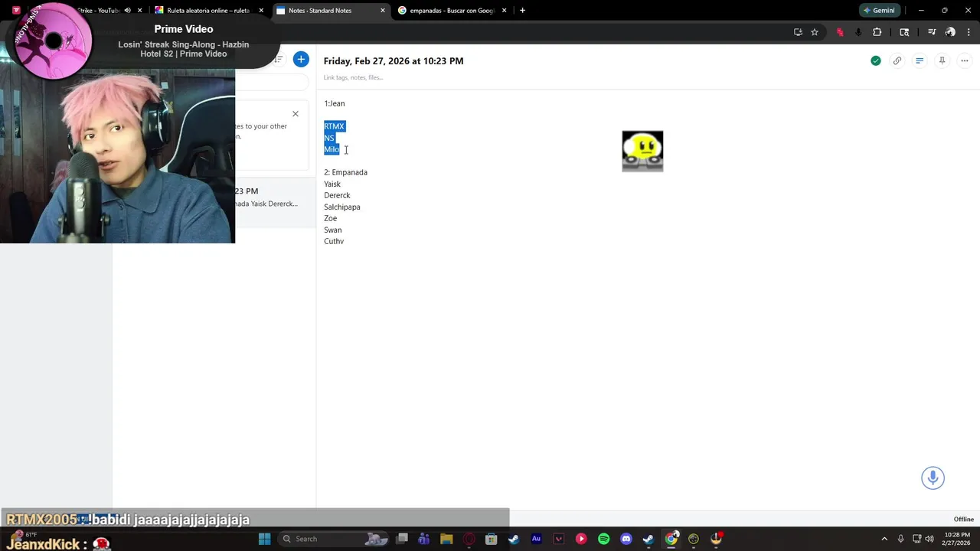The width and height of the screenshot is (980, 551).
Task: Click the "2: Empanada" line
Action: click(x=345, y=172)
